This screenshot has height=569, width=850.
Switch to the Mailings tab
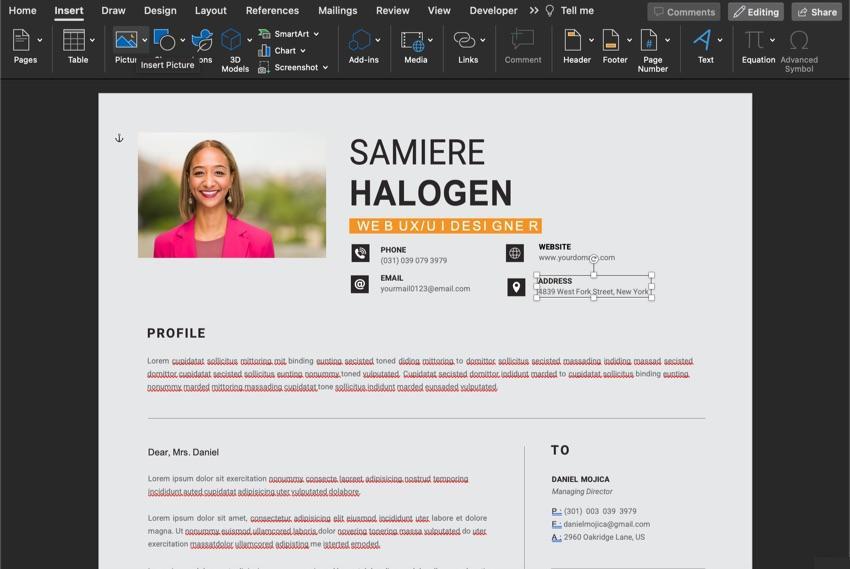(x=338, y=10)
